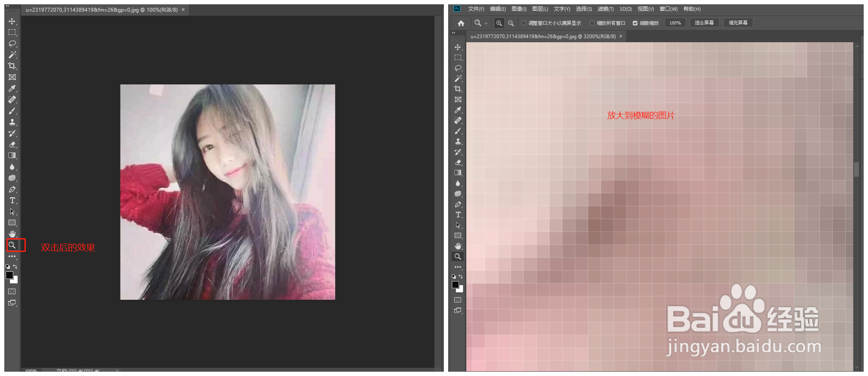Select the Zoom tool in right window
This screenshot has height=376, width=868.
click(458, 257)
